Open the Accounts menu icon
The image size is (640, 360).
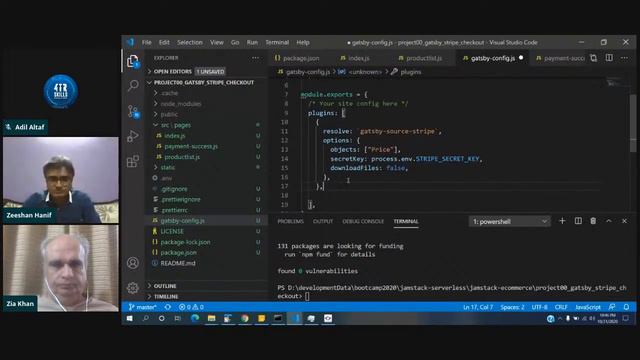133,263
